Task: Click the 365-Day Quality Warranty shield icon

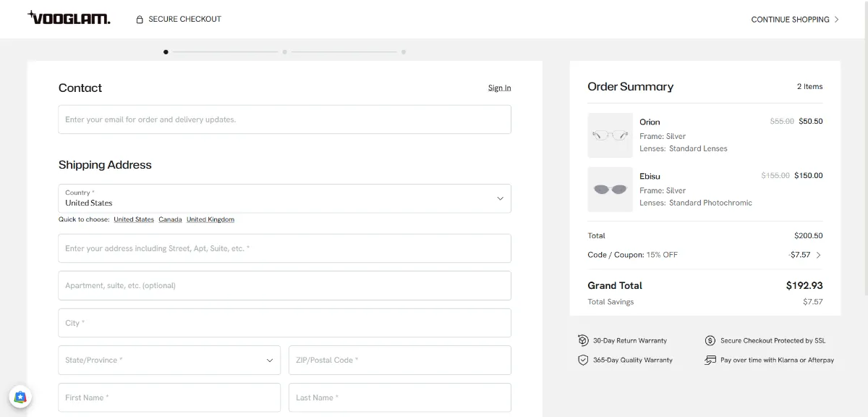Action: [x=583, y=360]
